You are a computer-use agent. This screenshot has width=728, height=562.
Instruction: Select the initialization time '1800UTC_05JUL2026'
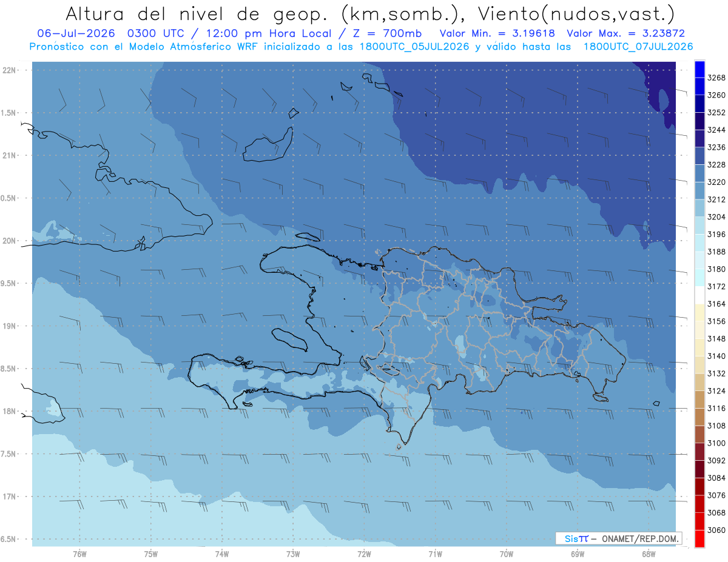click(413, 47)
